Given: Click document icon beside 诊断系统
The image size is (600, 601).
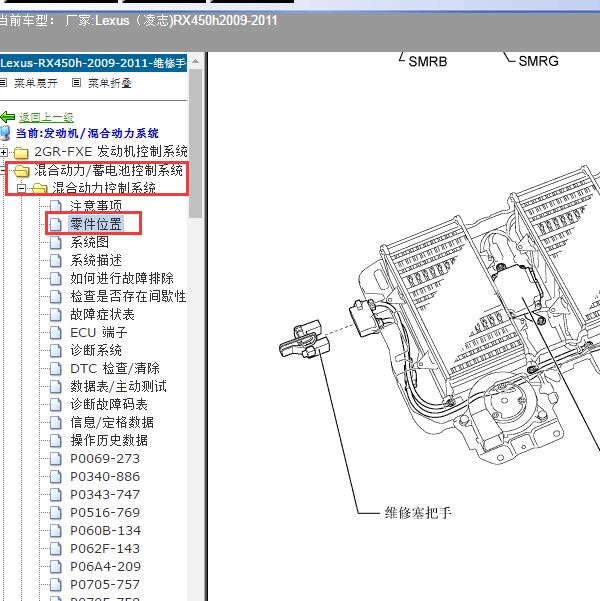Looking at the screenshot, I should click(x=56, y=351).
